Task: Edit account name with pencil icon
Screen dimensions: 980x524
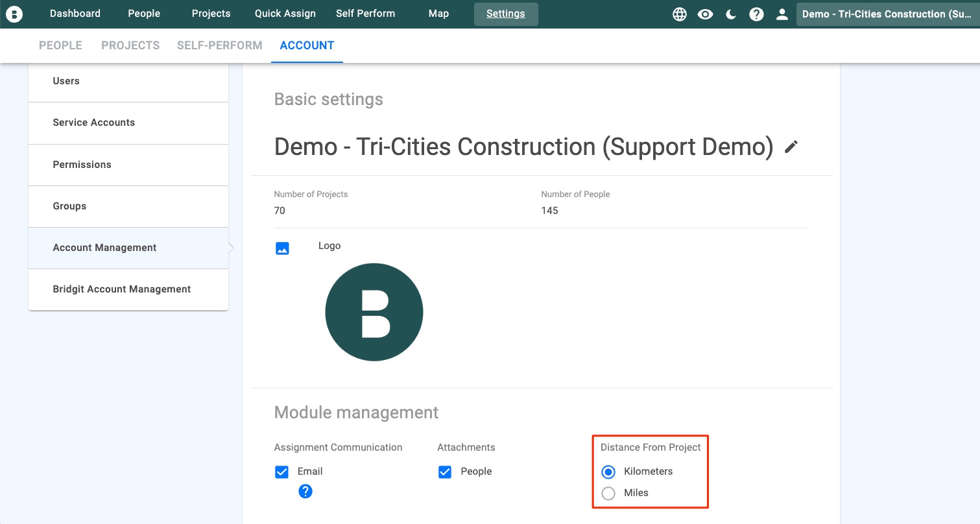Action: tap(791, 147)
